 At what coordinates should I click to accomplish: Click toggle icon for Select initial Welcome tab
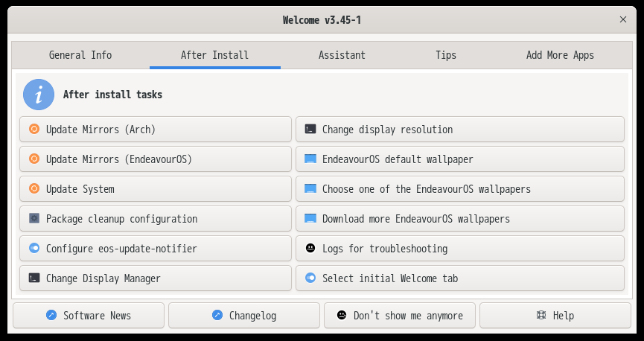point(310,278)
